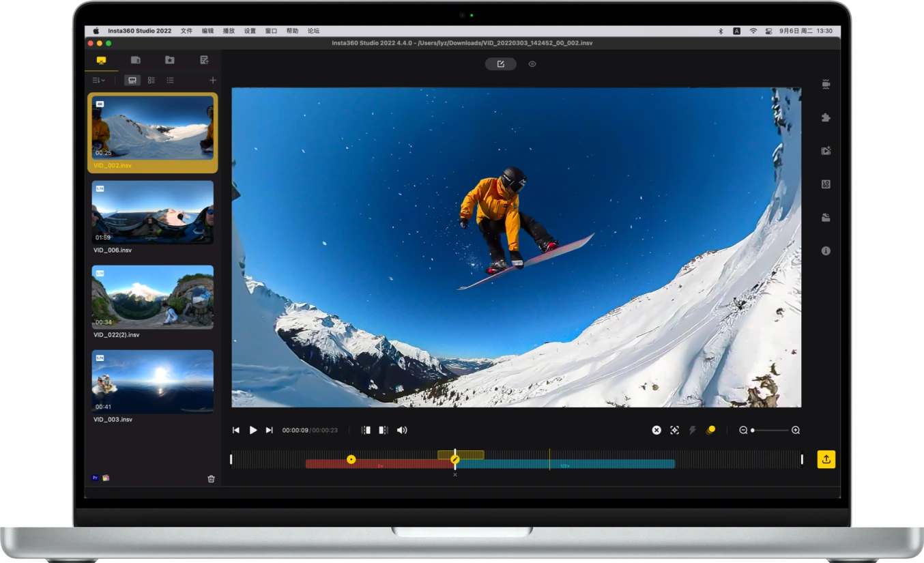Skip to the next frame
The image size is (924, 563).
(x=269, y=431)
